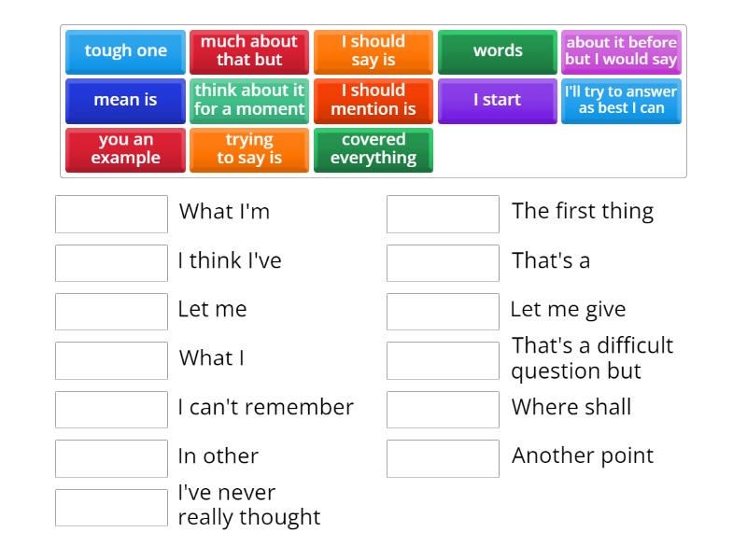Pick the 'much about that but' tile
This screenshot has height=560, width=747.
click(249, 51)
